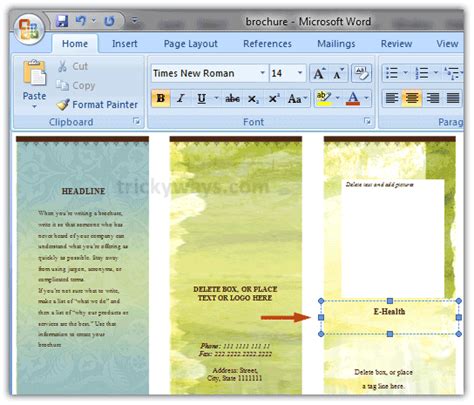Toggle Strikethrough formatting
The image size is (474, 405).
point(232,98)
